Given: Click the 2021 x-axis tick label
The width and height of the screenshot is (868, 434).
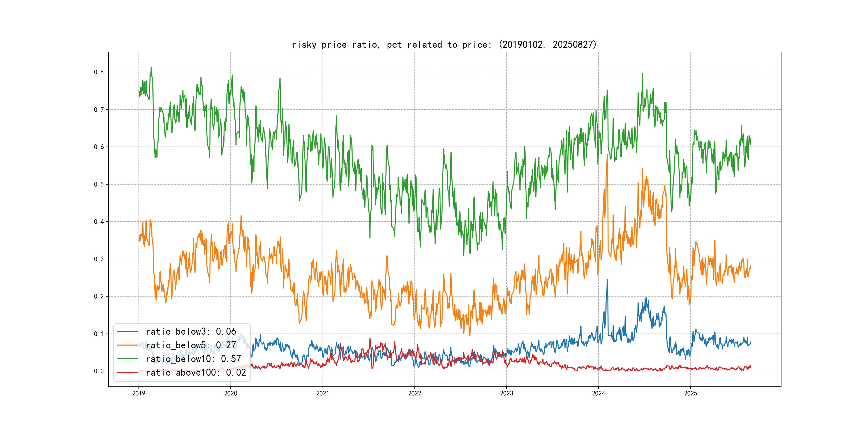Looking at the screenshot, I should tap(323, 393).
